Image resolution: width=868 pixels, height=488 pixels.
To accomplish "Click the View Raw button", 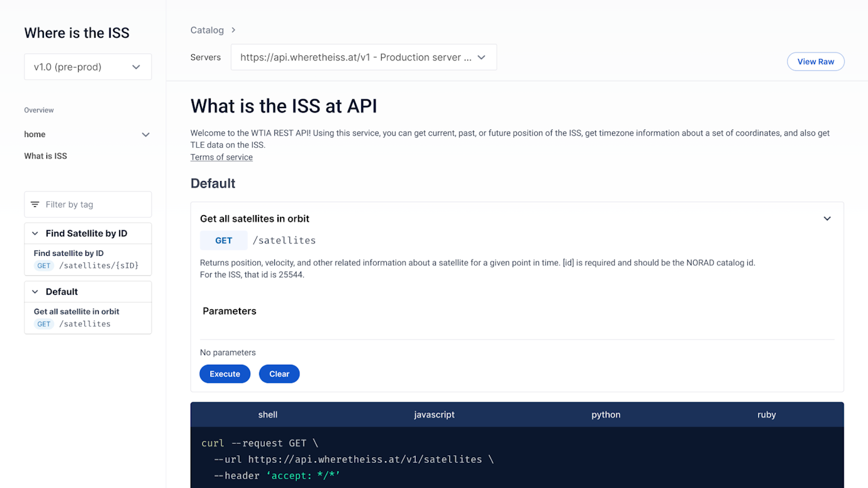I will coord(815,61).
